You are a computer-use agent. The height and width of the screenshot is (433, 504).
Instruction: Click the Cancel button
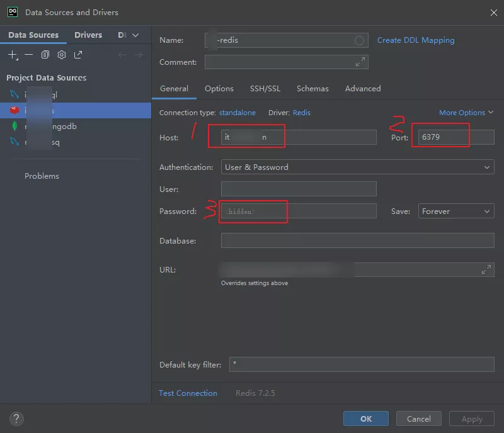[419, 419]
